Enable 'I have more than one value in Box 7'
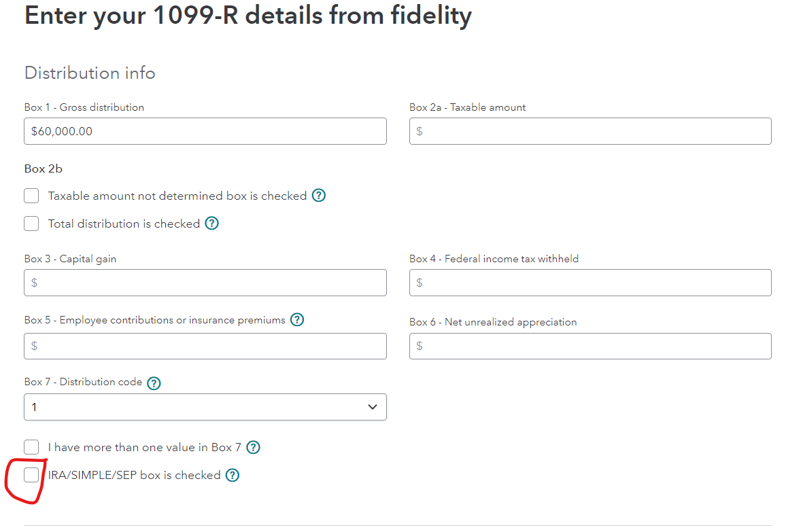786x532 pixels. 31,447
